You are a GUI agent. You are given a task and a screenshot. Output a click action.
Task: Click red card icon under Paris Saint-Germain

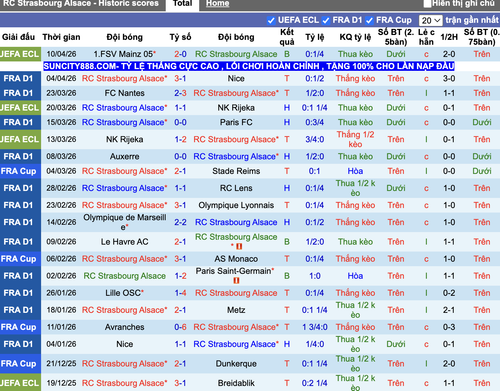(236, 281)
